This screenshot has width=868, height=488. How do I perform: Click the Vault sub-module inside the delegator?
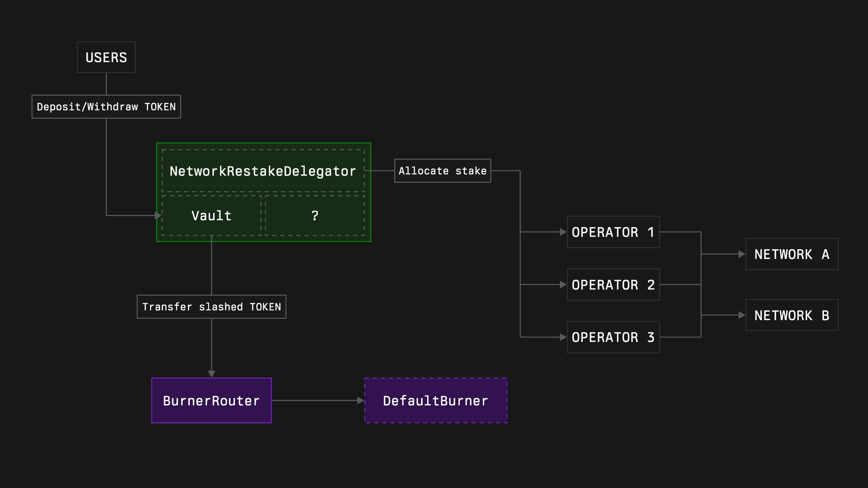(x=211, y=216)
